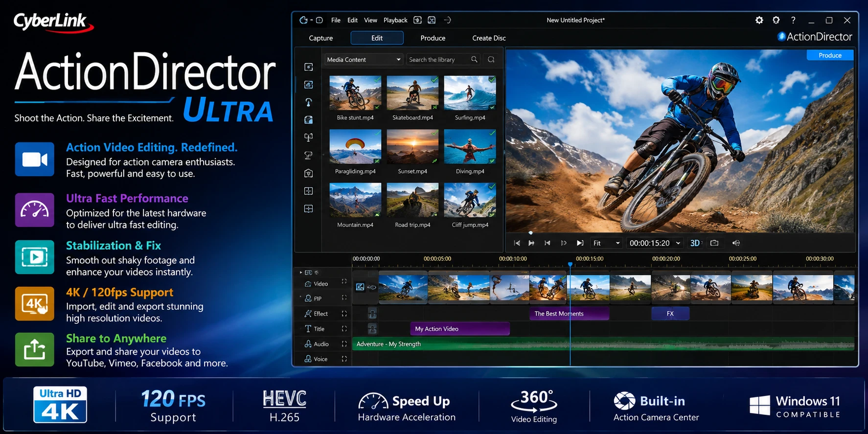This screenshot has width=868, height=434.
Task: Select the Road trip.mp4 thumbnail
Action: [412, 200]
